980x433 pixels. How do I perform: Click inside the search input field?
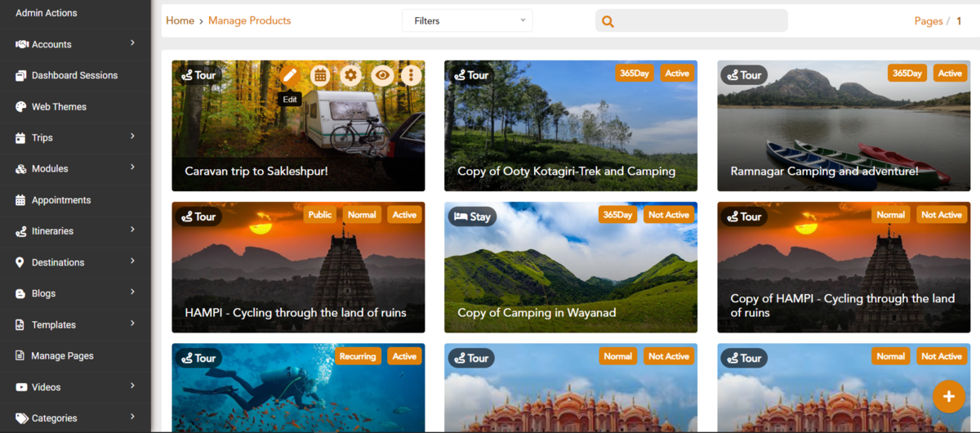[692, 20]
